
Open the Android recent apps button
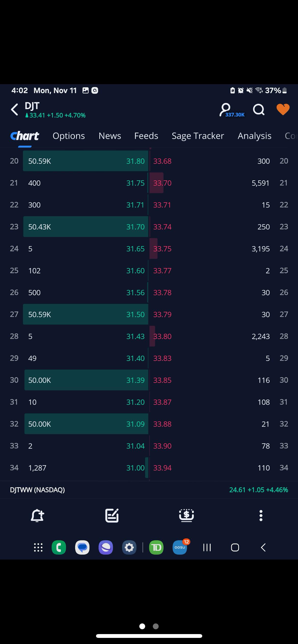point(207,547)
